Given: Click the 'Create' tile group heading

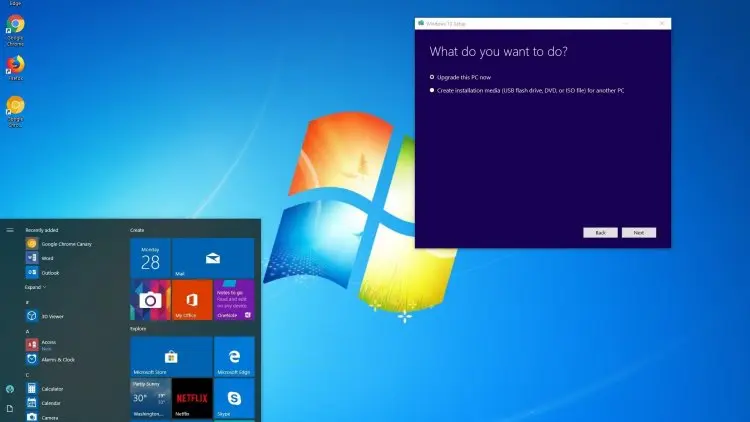Looking at the screenshot, I should tap(137, 230).
